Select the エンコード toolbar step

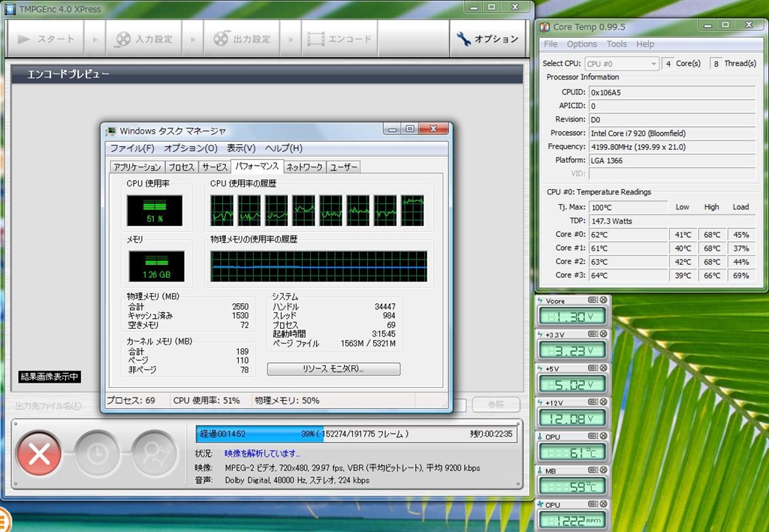tap(339, 39)
